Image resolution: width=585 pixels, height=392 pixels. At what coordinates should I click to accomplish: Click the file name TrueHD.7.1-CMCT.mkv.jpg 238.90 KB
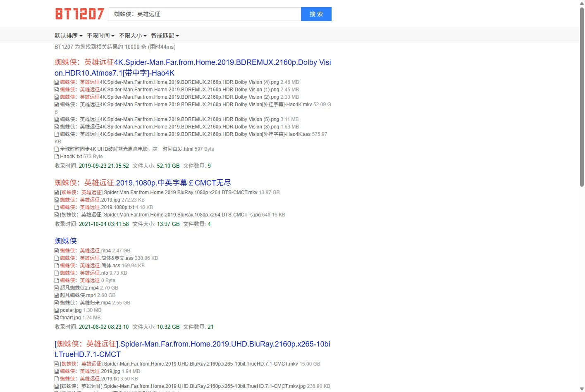195,386
